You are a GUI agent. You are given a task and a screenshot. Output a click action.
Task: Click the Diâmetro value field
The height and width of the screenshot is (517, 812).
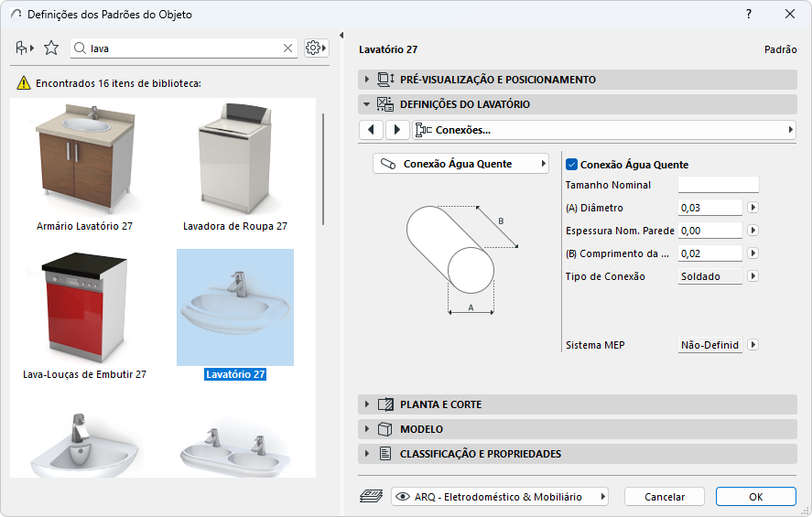pos(709,208)
